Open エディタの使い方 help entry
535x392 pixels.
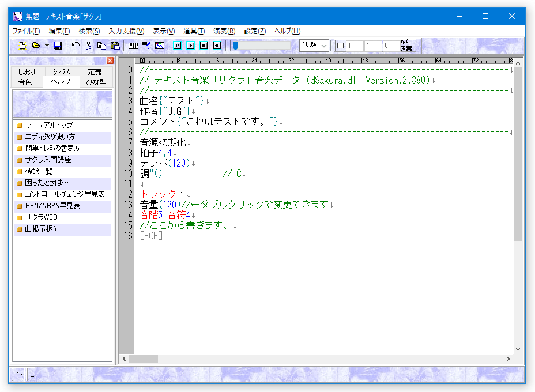(62, 137)
